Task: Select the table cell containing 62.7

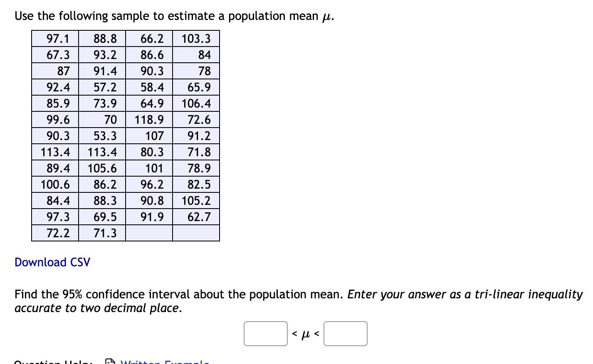Action: point(196,216)
